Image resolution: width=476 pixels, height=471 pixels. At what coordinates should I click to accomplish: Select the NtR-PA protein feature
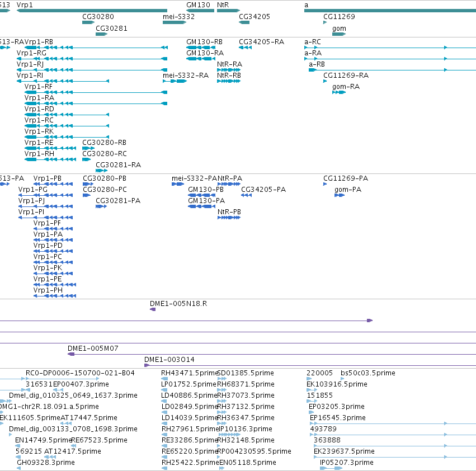tap(229, 184)
